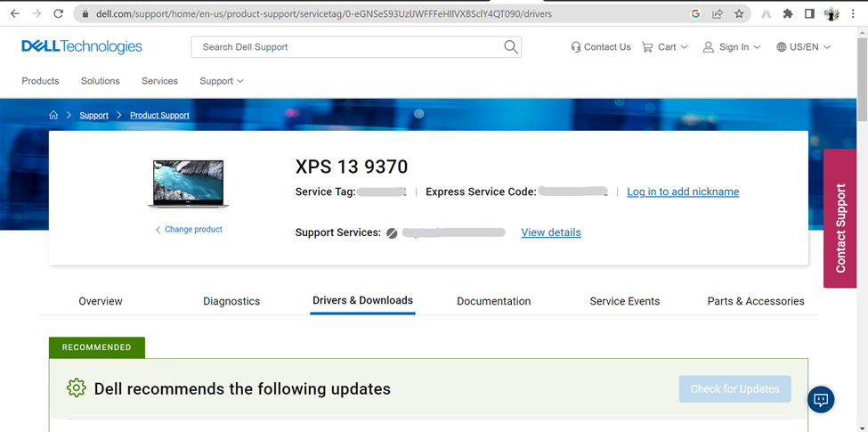Click the padlock site info icon
This screenshot has width=868, height=432.
click(85, 14)
